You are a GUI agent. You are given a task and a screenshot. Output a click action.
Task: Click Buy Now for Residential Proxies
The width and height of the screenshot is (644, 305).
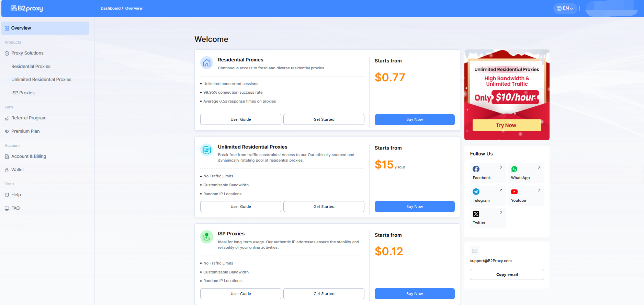(414, 120)
